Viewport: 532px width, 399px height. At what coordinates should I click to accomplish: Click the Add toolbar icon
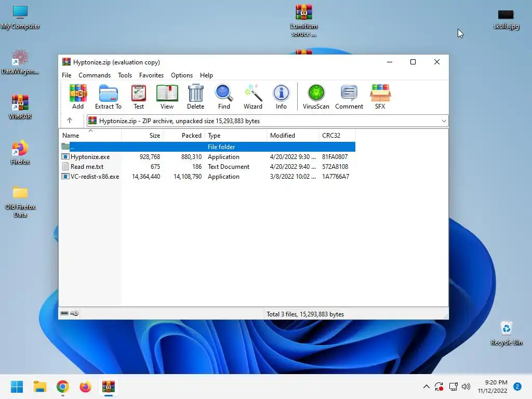pos(78,97)
